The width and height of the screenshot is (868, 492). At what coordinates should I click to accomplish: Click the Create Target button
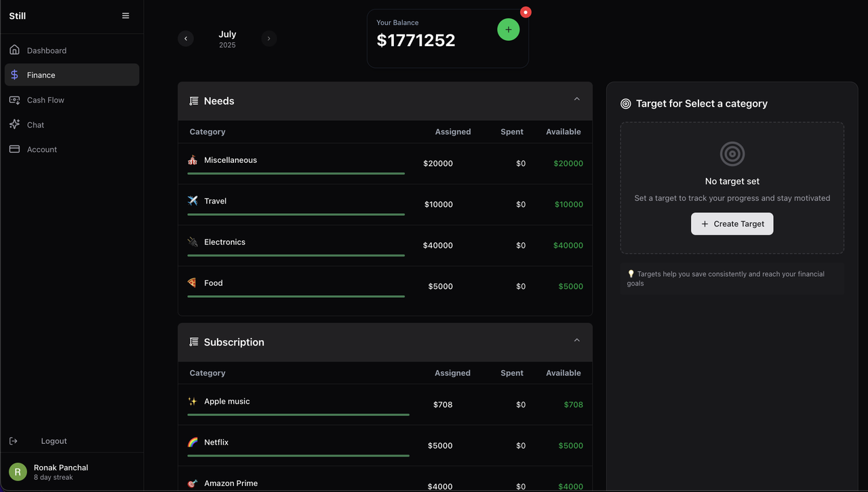tap(732, 224)
